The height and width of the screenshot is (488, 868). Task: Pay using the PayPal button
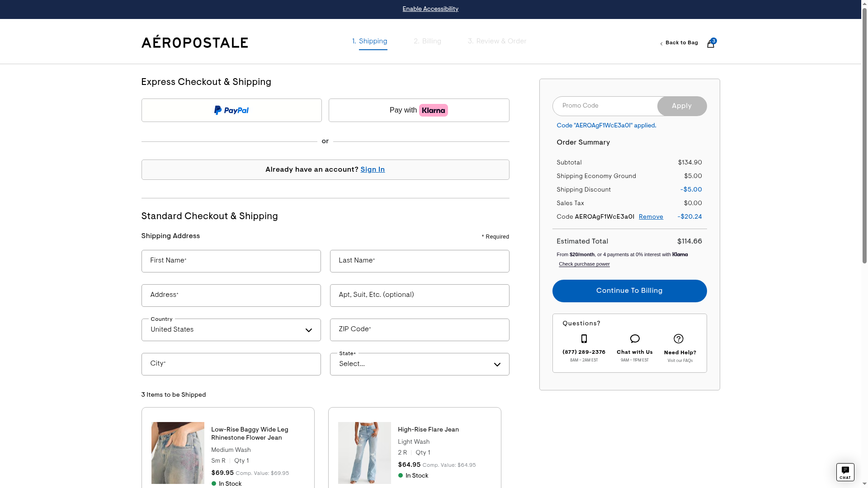[x=231, y=110]
